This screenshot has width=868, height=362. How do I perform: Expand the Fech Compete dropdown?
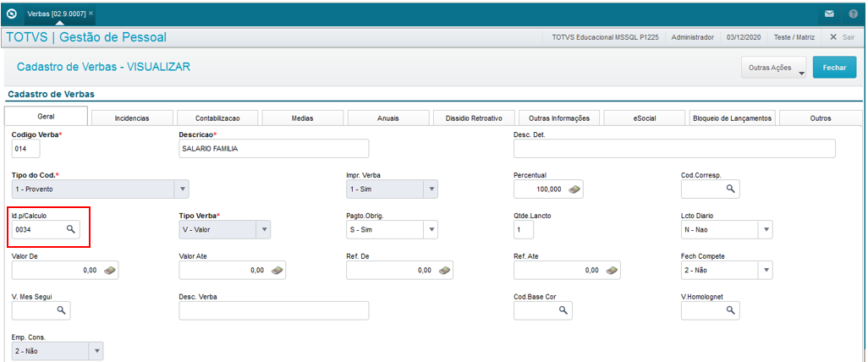[x=766, y=270]
